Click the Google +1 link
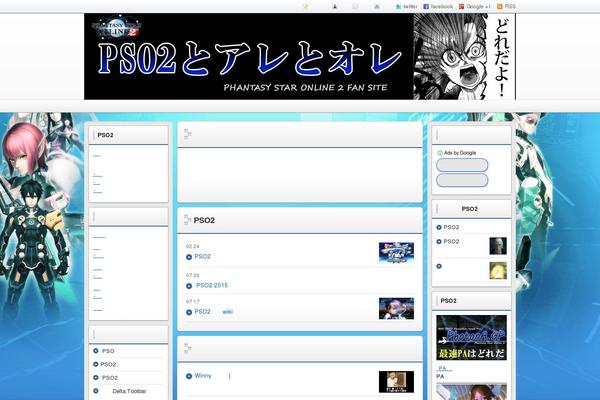 click(474, 7)
